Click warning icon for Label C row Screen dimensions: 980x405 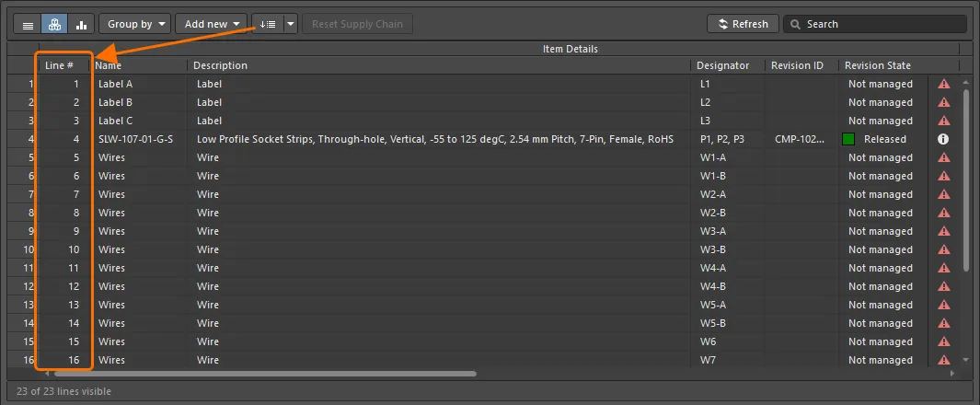tap(944, 121)
